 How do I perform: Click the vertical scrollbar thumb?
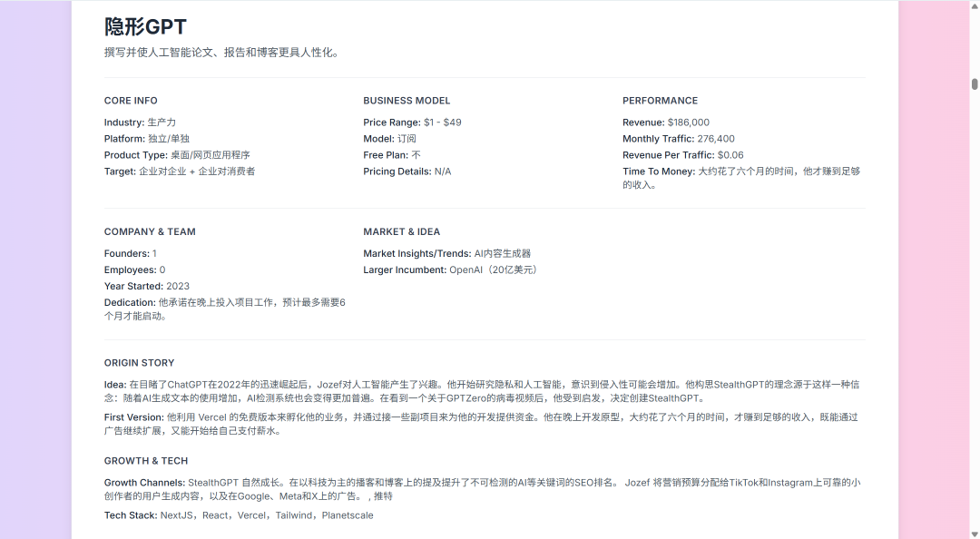(975, 83)
